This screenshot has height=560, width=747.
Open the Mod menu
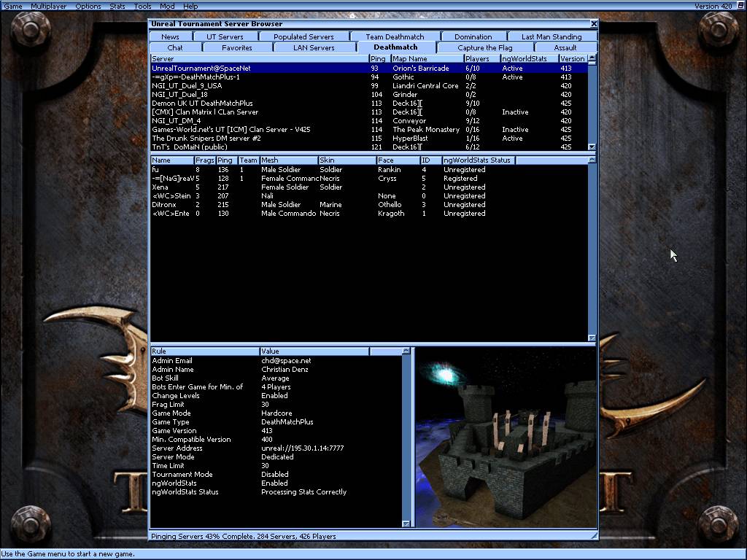click(x=167, y=6)
